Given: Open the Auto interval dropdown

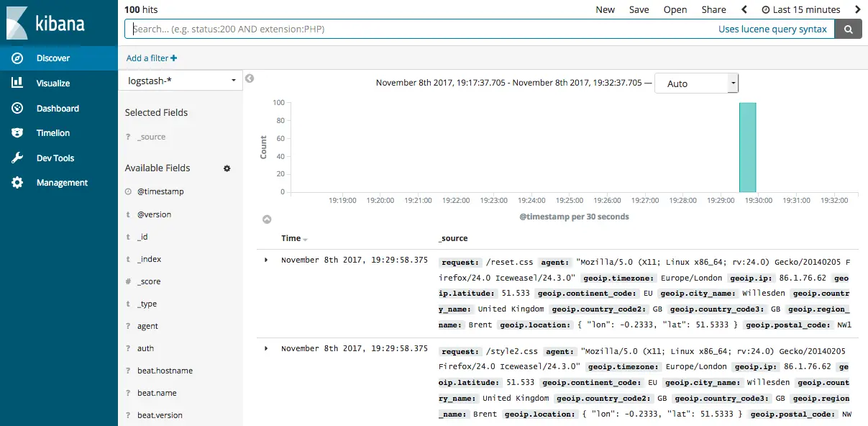Looking at the screenshot, I should click(697, 83).
